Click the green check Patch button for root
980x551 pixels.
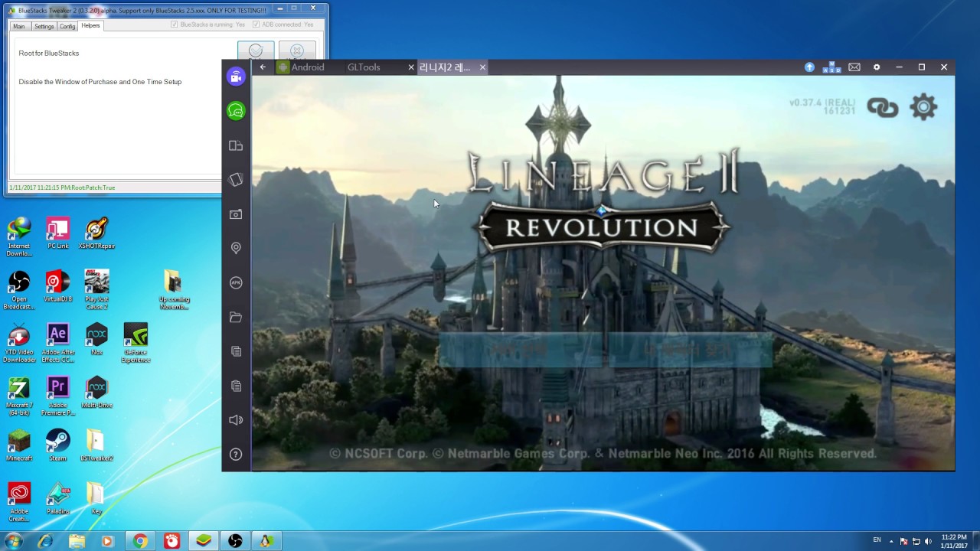[256, 51]
